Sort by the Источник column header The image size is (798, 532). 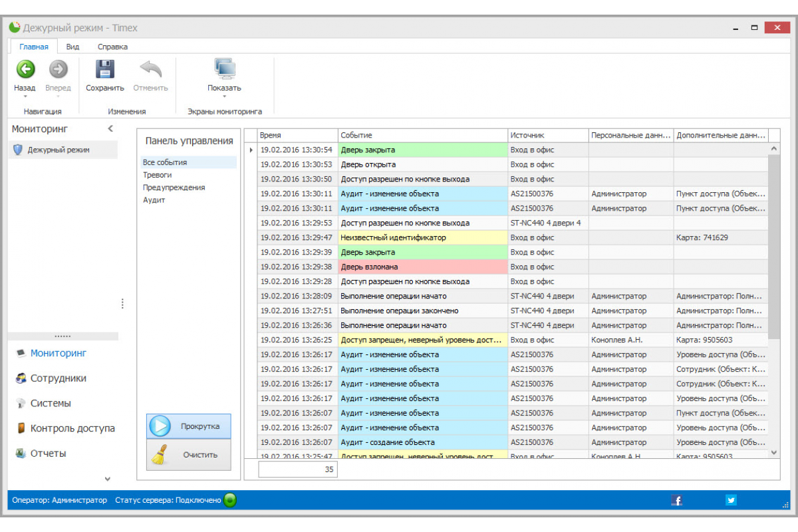[548, 135]
